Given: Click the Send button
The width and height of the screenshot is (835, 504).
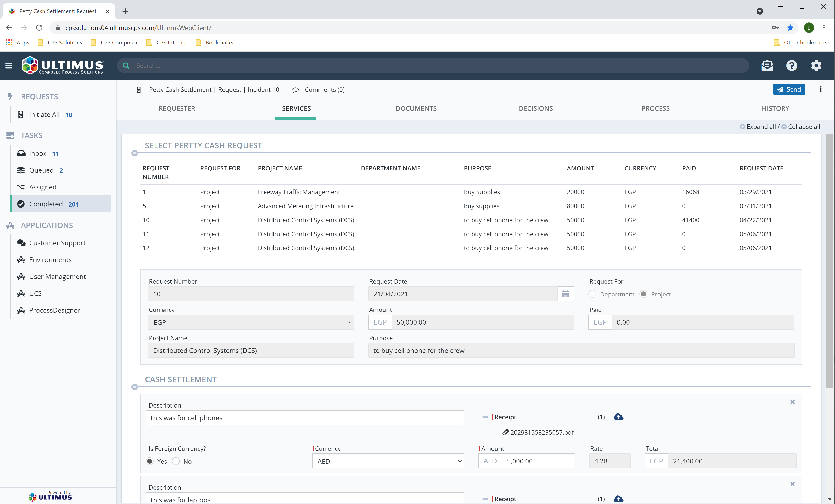Looking at the screenshot, I should (x=789, y=89).
